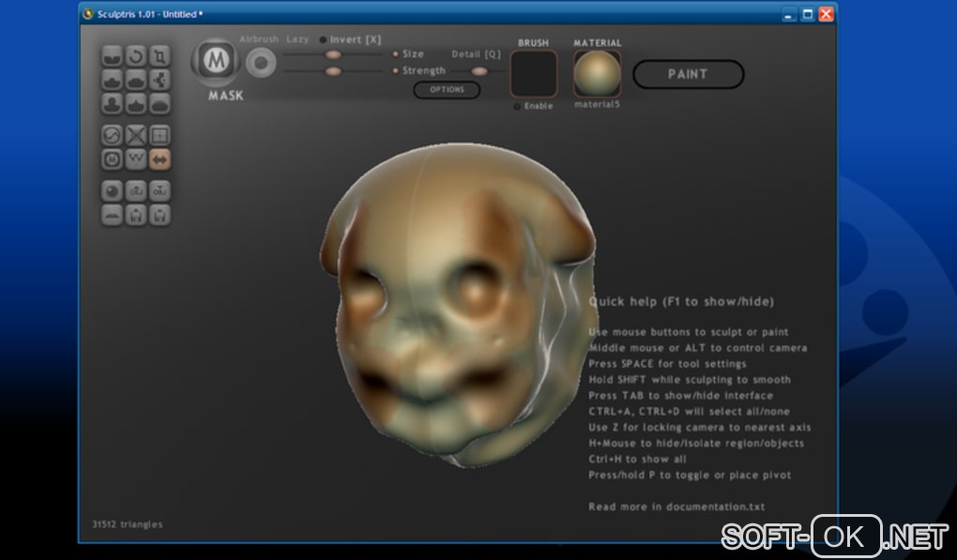This screenshot has height=560, width=957.
Task: Choose the Reduce Brush tool icon
Action: tap(112, 135)
